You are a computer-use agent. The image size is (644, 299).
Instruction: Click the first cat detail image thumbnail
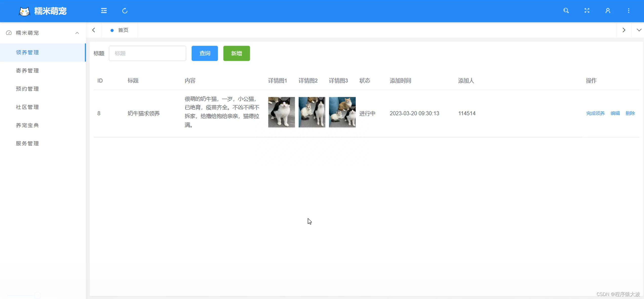click(281, 112)
